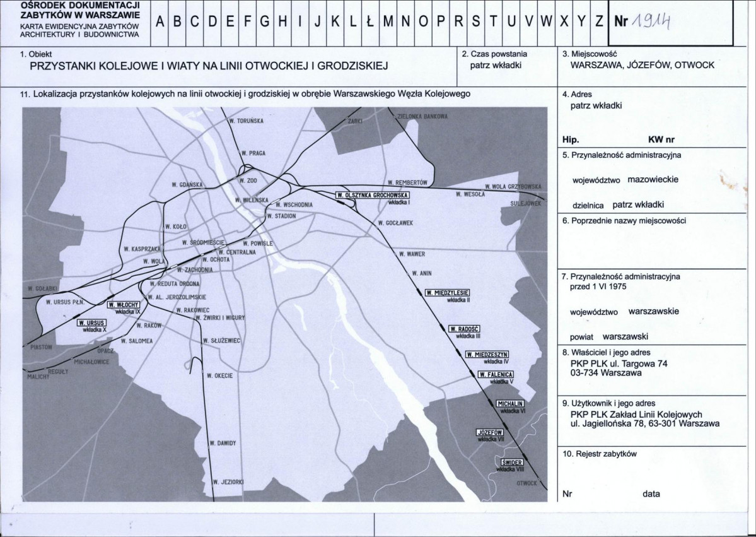Click the label "6. Poprzednie nazwy miejscowości"

(x=624, y=221)
